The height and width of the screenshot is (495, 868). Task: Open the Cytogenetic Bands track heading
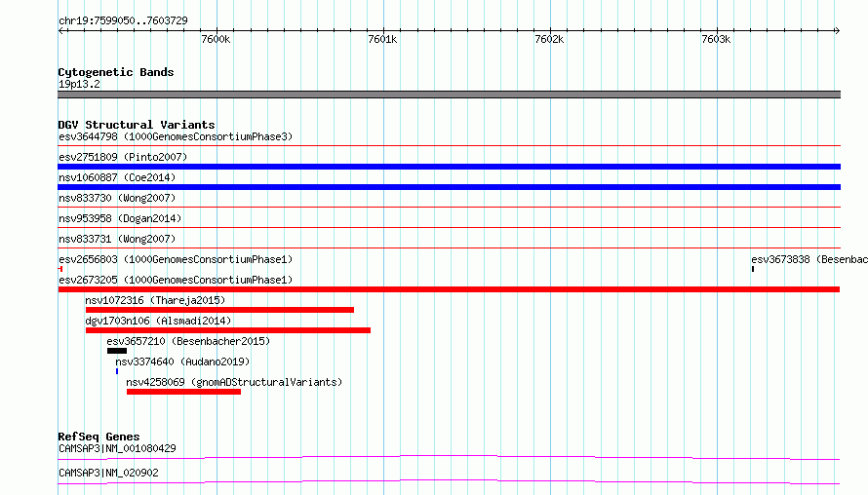pos(116,72)
